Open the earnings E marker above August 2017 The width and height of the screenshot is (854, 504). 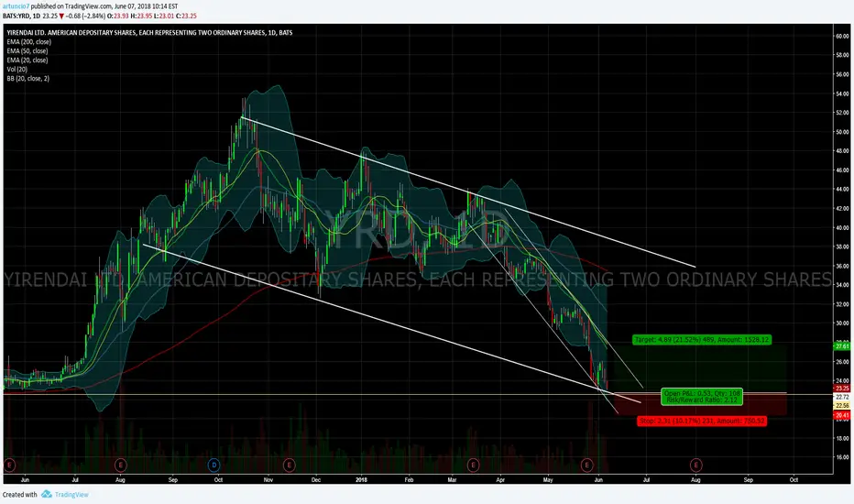(x=120, y=465)
